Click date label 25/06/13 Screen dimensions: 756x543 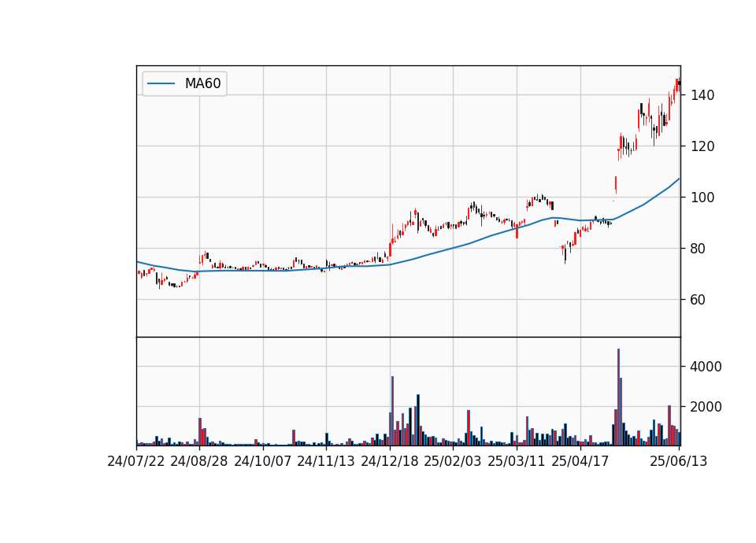678,461
